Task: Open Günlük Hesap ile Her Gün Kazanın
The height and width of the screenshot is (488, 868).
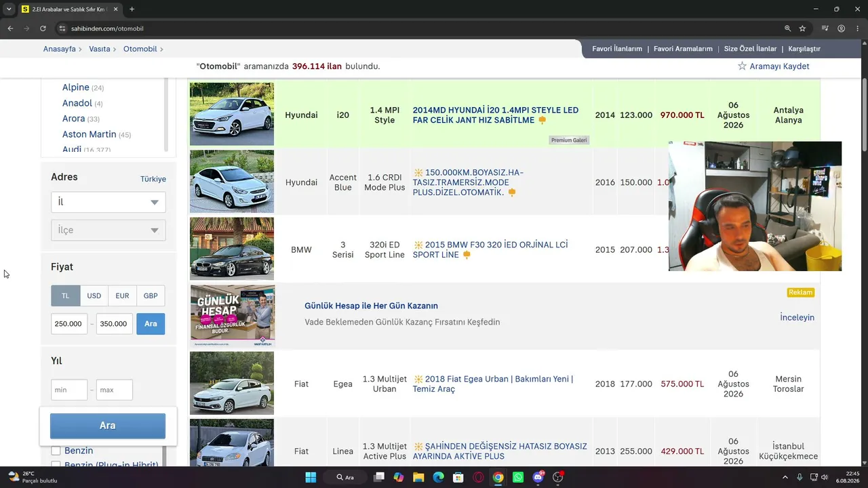Action: (371, 306)
